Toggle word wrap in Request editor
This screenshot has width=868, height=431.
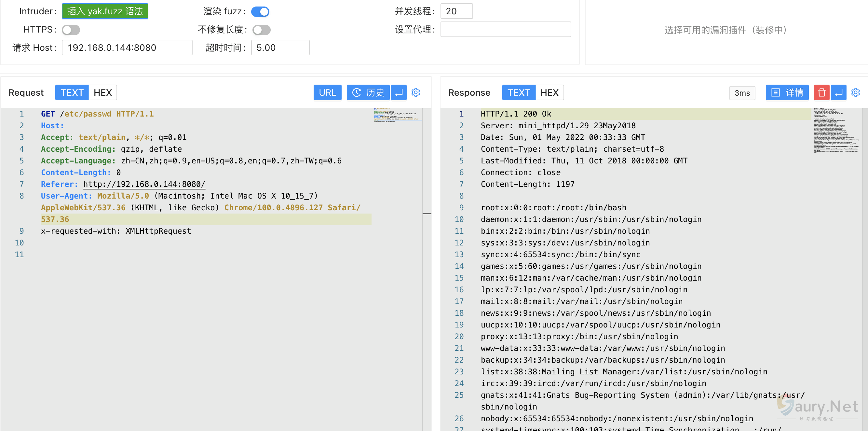pos(399,92)
